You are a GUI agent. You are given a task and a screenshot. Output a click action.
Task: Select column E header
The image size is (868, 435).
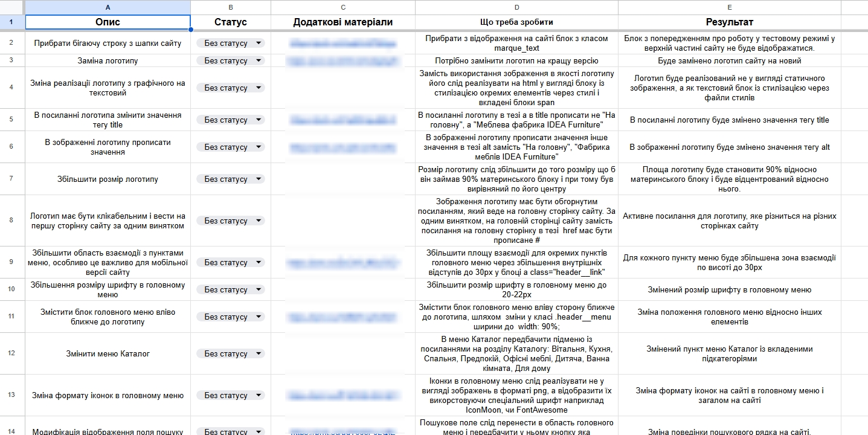(729, 7)
